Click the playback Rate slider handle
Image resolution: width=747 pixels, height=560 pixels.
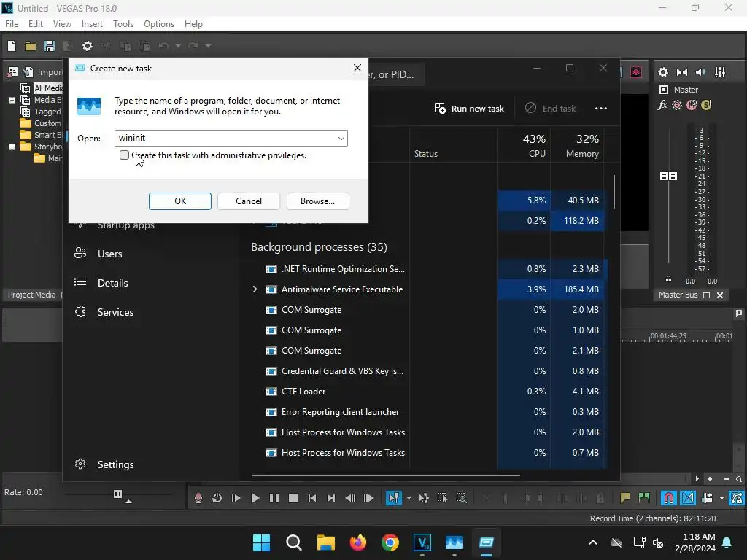pos(117,494)
